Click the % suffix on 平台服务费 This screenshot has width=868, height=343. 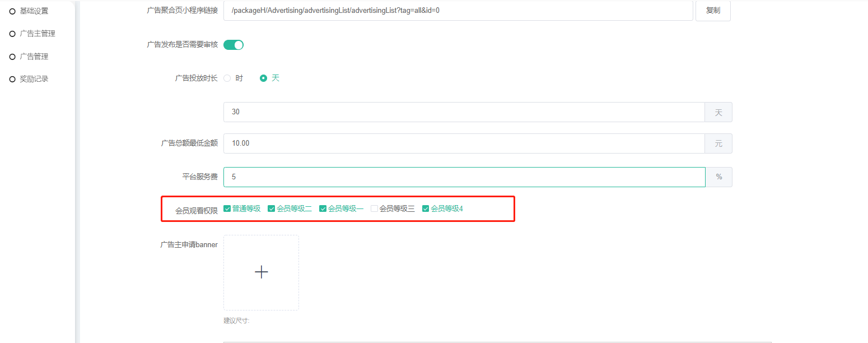coord(718,177)
